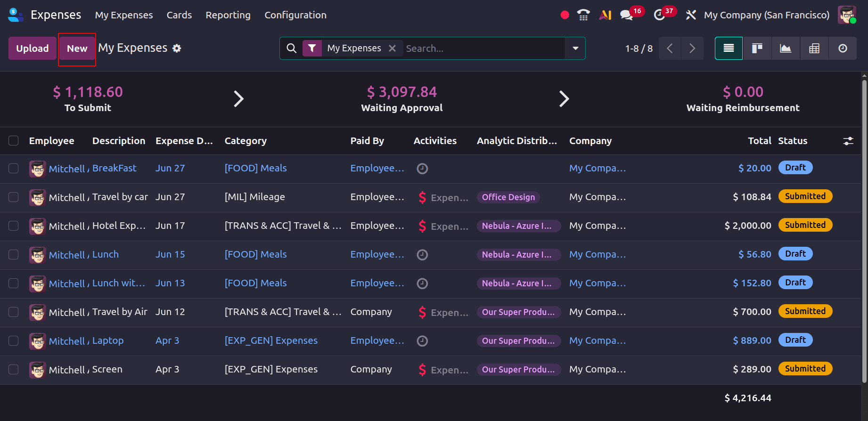Viewport: 868px width, 421px height.
Task: Click activity clock icon in BreakFast row
Action: coord(422,169)
